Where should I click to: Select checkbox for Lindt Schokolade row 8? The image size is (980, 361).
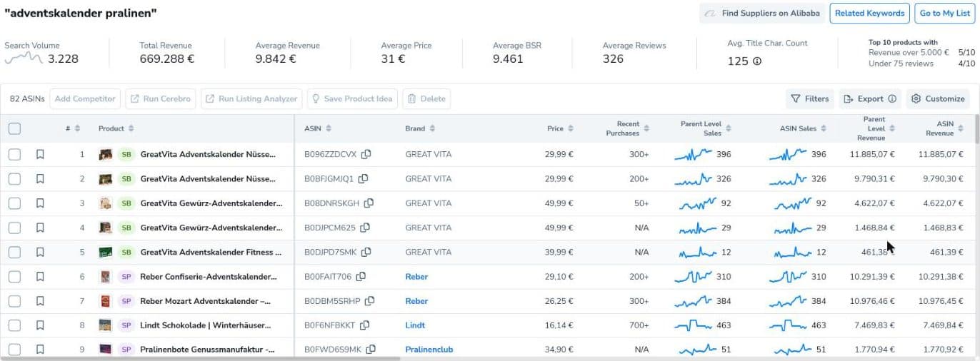click(14, 325)
